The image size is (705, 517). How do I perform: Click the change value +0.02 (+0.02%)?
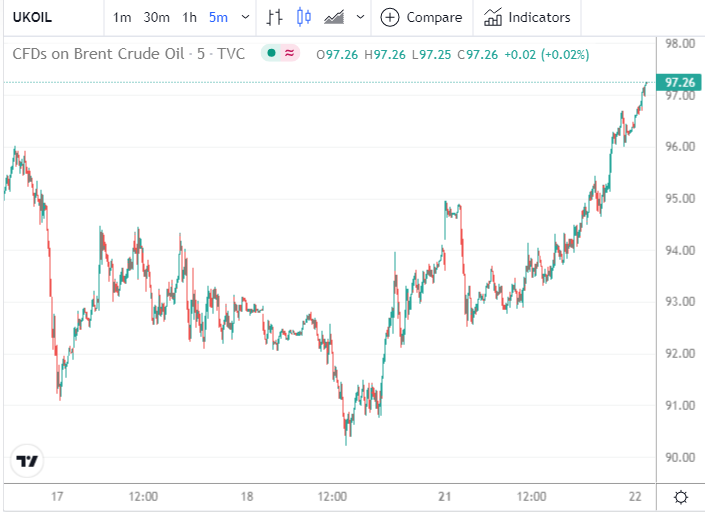pos(547,55)
